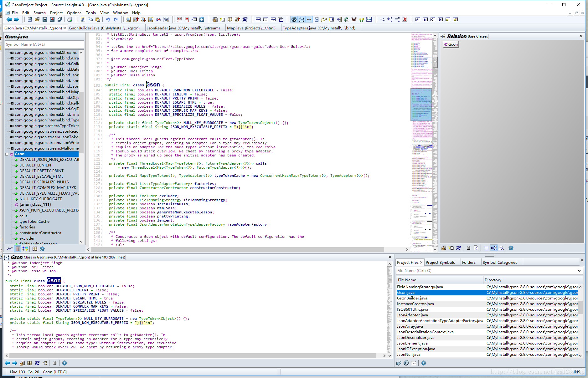The height and width of the screenshot is (378, 588).
Task: Open Context window settings gear
Action: tap(64, 363)
